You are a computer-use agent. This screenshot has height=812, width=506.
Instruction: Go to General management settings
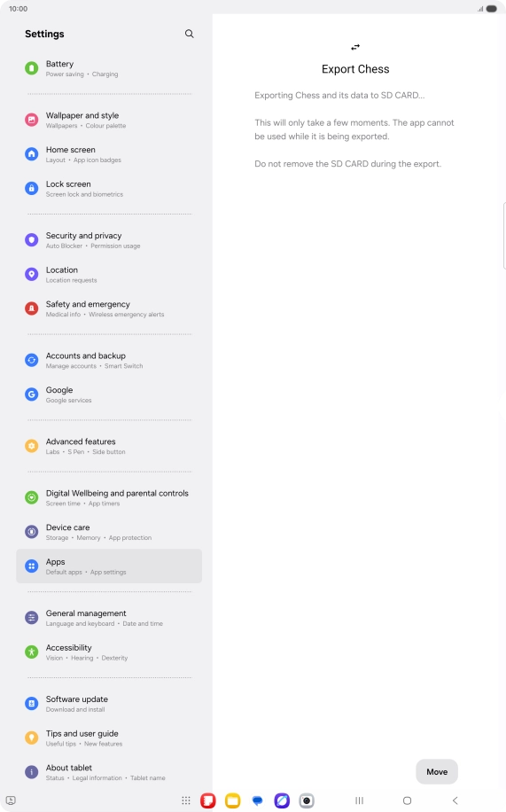pyautogui.click(x=109, y=618)
